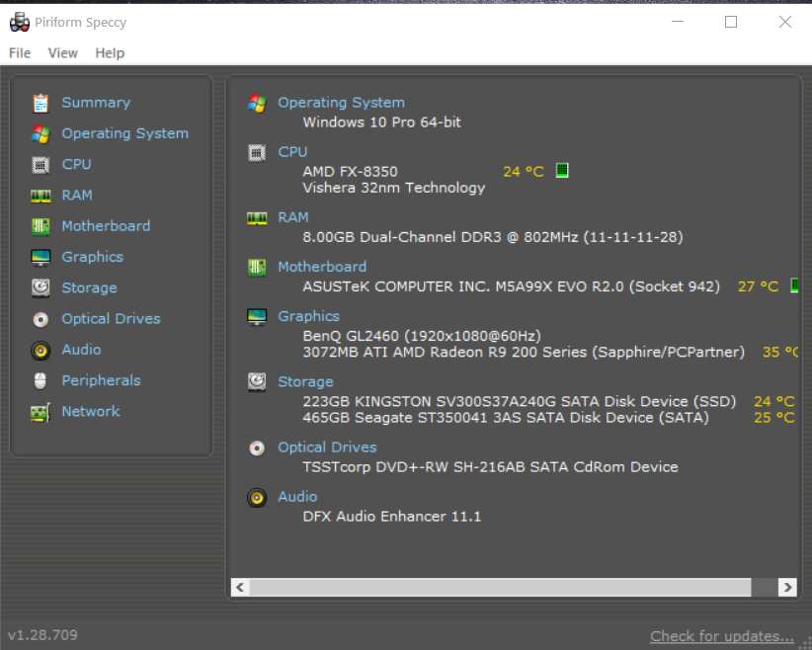The width and height of the screenshot is (812, 650).
Task: Open the CPU section in sidebar
Action: tap(77, 164)
